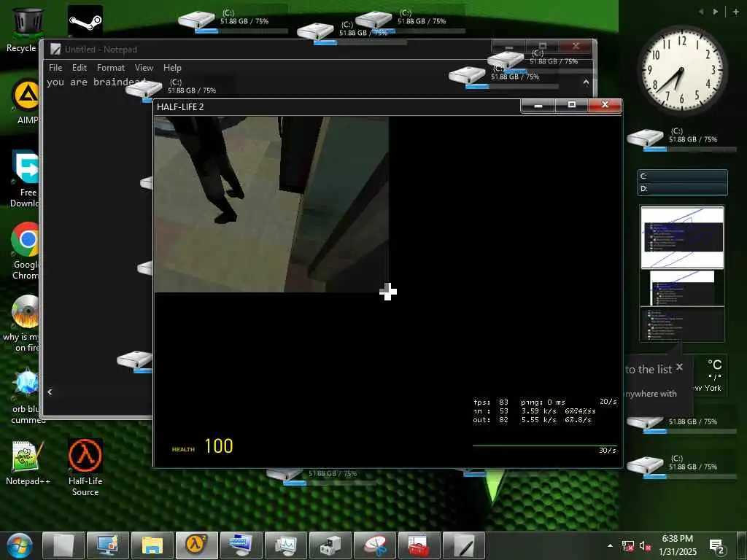This screenshot has width=747, height=560.
Task: Open the AIMP desktop shortcut
Action: click(26, 102)
